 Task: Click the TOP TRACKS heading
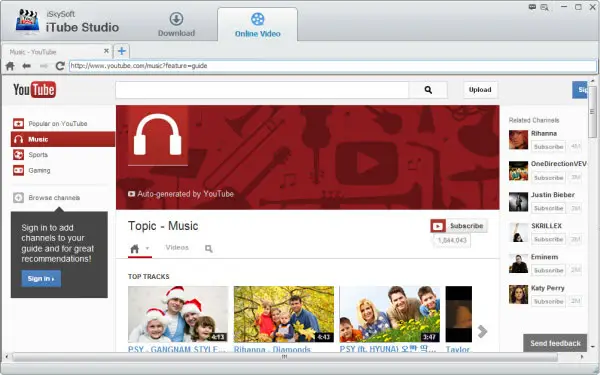coord(148,276)
